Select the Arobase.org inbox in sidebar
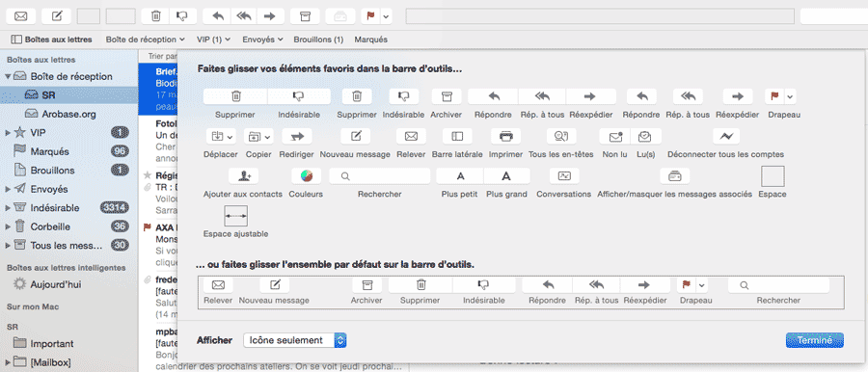This screenshot has width=868, height=372. (68, 114)
